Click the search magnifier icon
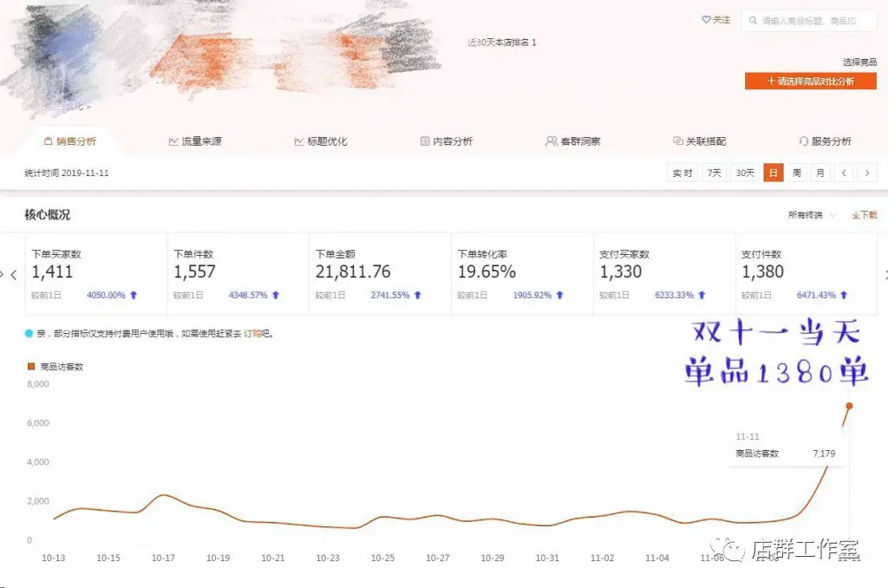 752,21
